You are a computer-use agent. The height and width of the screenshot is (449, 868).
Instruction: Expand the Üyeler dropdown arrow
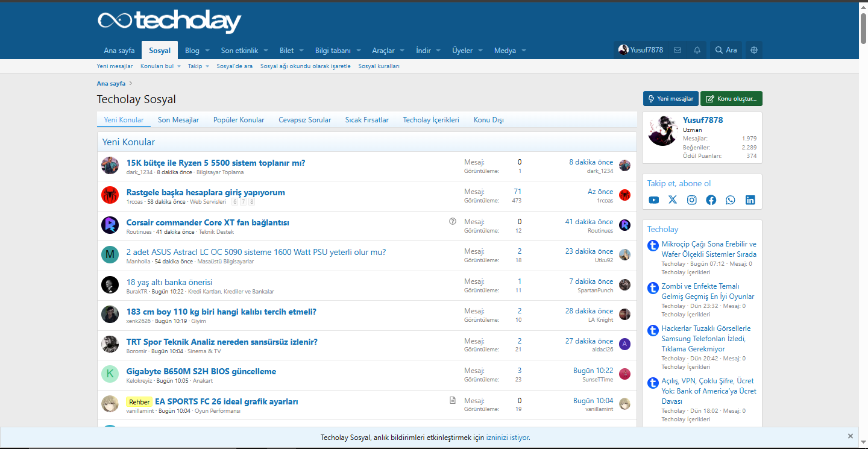480,50
